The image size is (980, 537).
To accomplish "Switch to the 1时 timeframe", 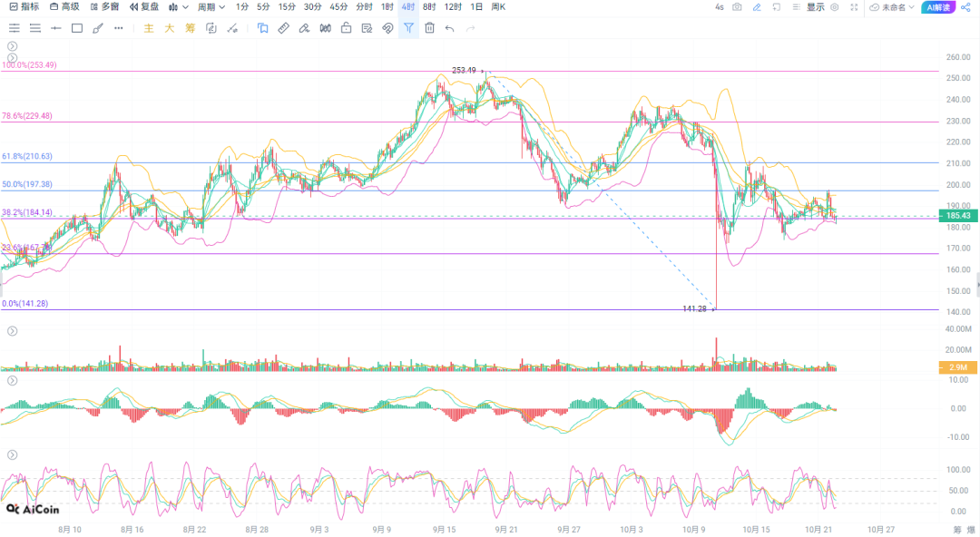I will pyautogui.click(x=387, y=7).
